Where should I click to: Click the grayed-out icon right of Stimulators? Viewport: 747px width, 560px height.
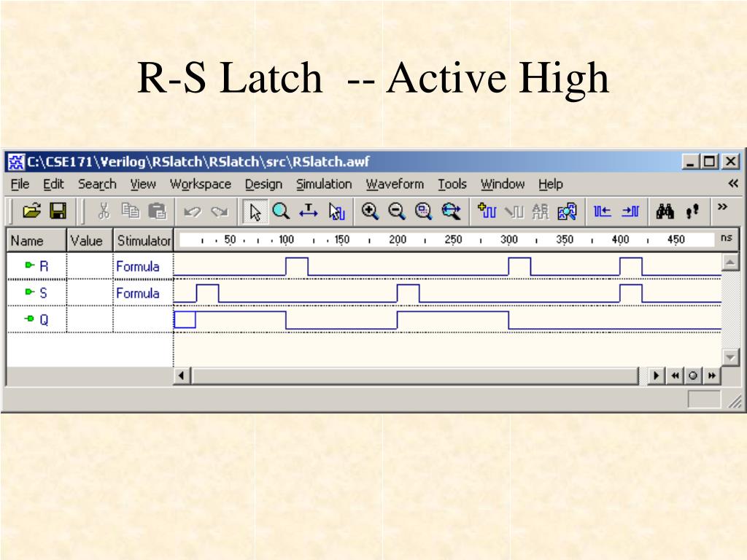(x=541, y=211)
